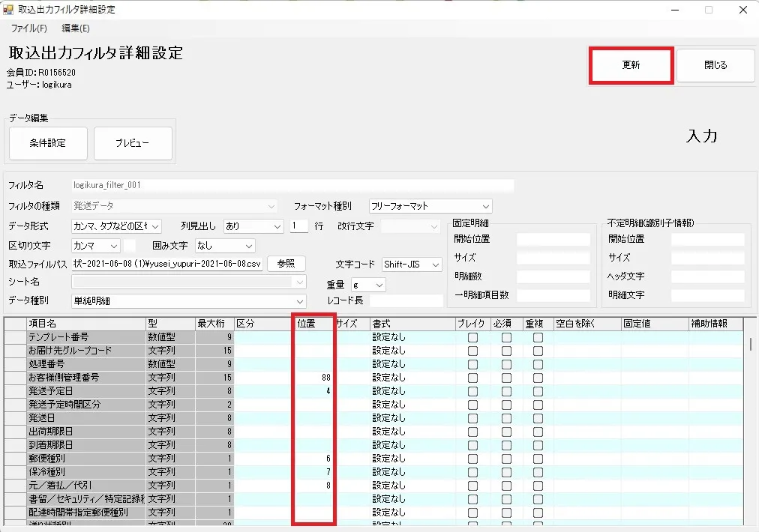The image size is (759, 532).
Task: Click the 更新 button
Action: click(x=631, y=64)
